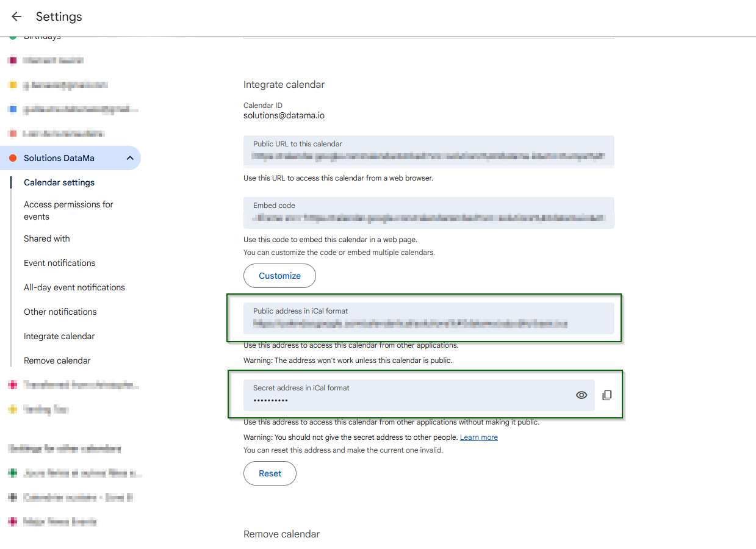Open Calendar settings section
The width and height of the screenshot is (756, 549).
[x=59, y=182]
